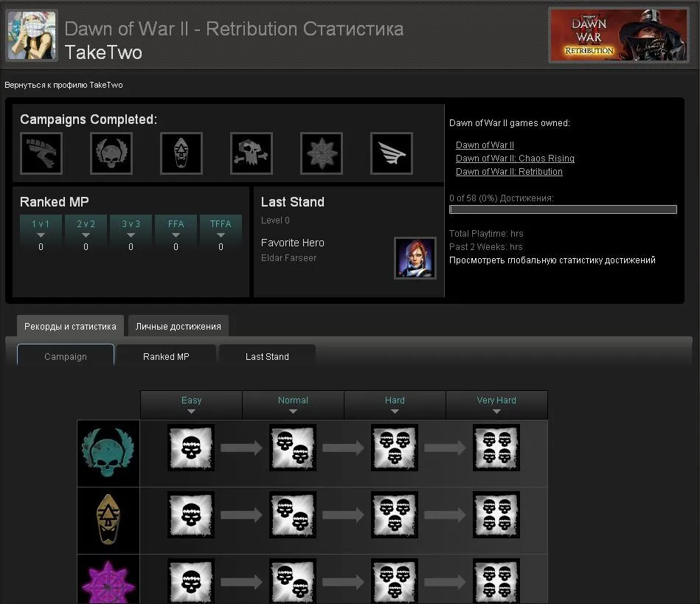Select the Campaign sub-tab
Screen dimensions: 700x604
pyautogui.click(x=66, y=356)
